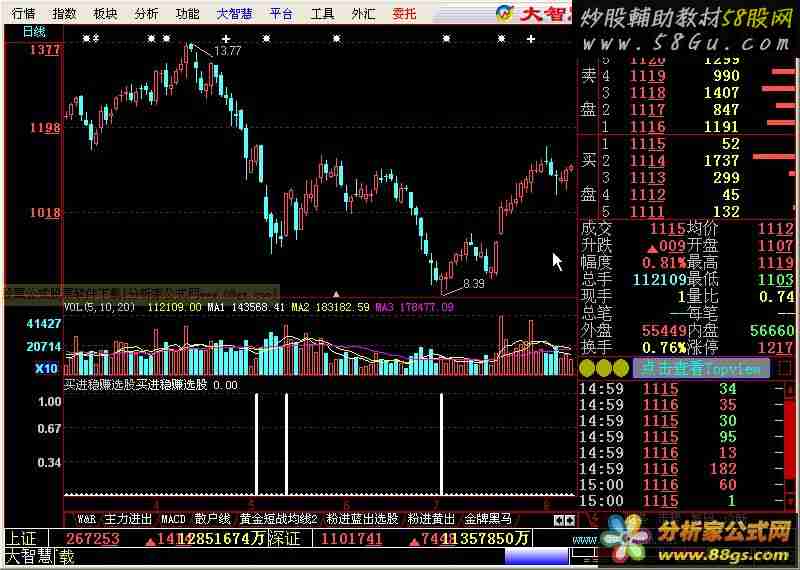The height and width of the screenshot is (570, 800).
Task: Click the MA3 volume average value
Action: (414, 307)
